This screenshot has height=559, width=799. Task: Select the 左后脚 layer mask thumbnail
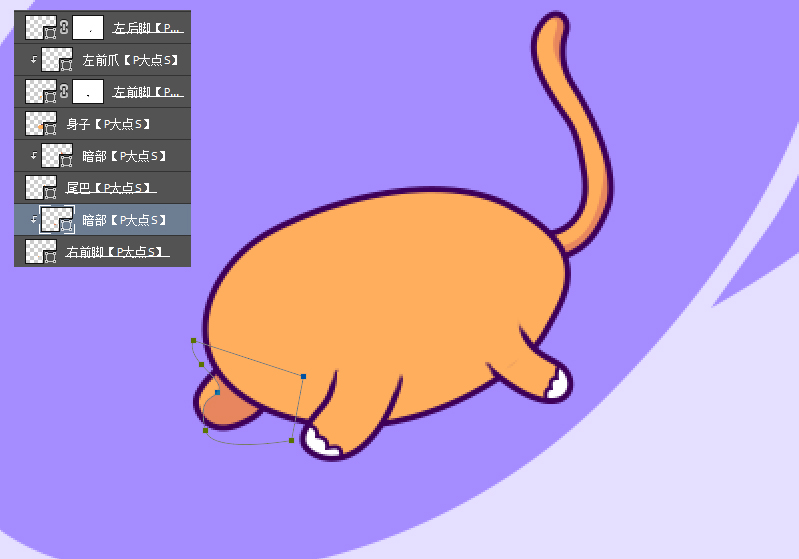(90, 27)
